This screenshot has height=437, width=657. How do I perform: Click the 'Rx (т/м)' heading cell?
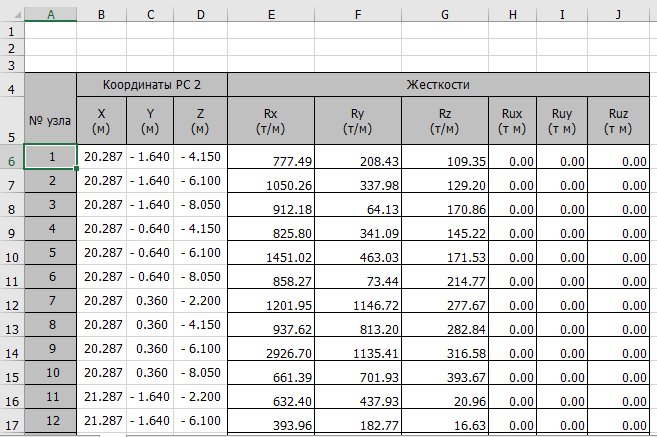point(271,121)
